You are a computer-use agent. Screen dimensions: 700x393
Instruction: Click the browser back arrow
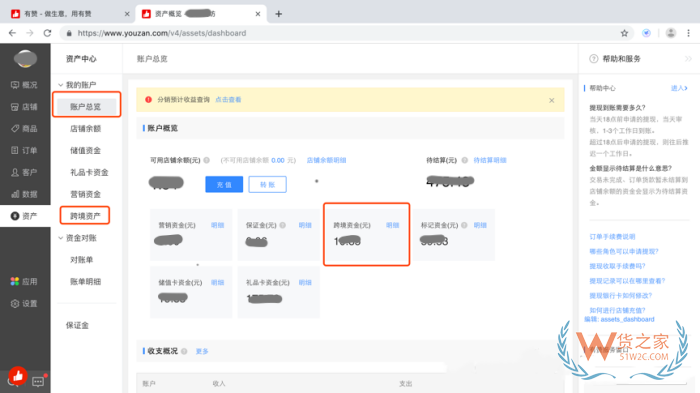click(12, 33)
